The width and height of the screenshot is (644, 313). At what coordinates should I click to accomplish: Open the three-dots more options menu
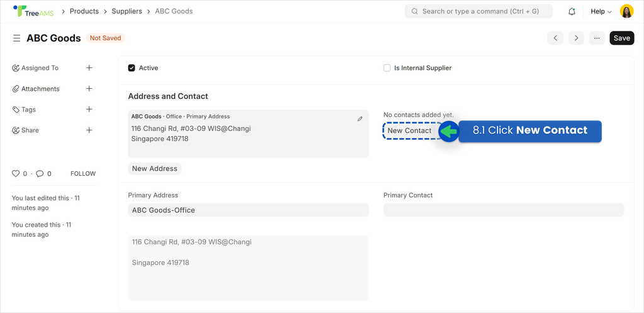[597, 38]
